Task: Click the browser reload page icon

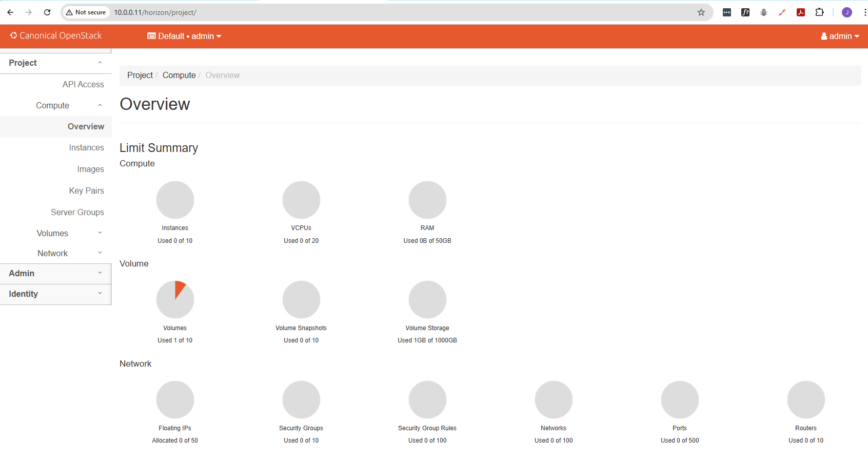Action: point(47,12)
